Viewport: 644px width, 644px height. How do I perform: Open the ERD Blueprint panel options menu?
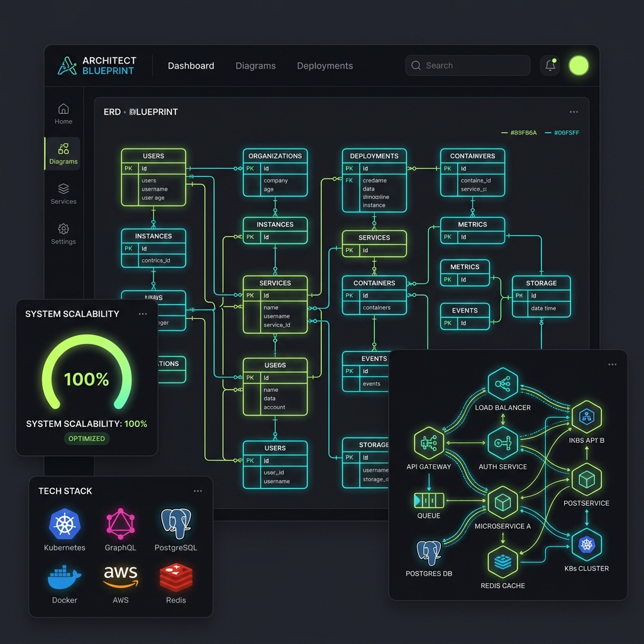tap(574, 112)
